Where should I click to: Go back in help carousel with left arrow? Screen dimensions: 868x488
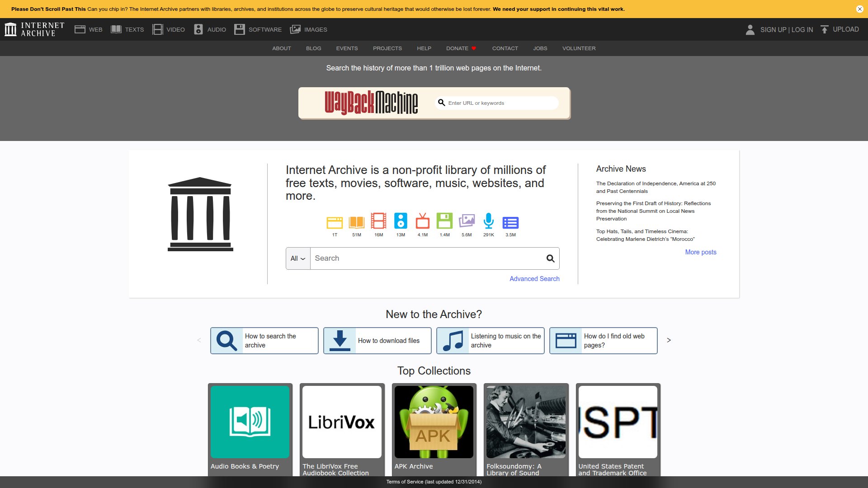point(199,340)
